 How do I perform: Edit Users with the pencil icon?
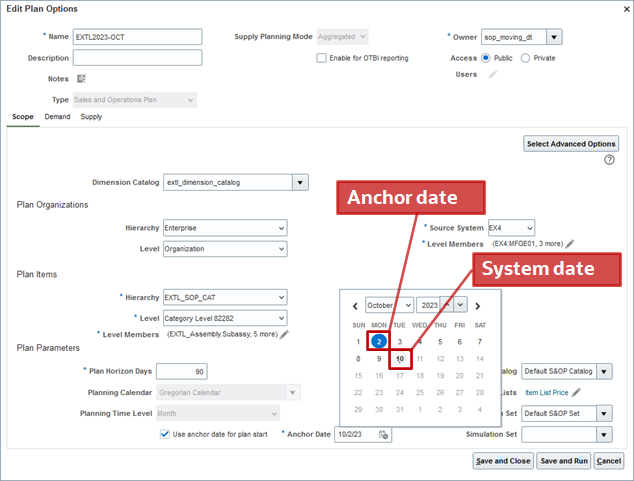click(492, 74)
